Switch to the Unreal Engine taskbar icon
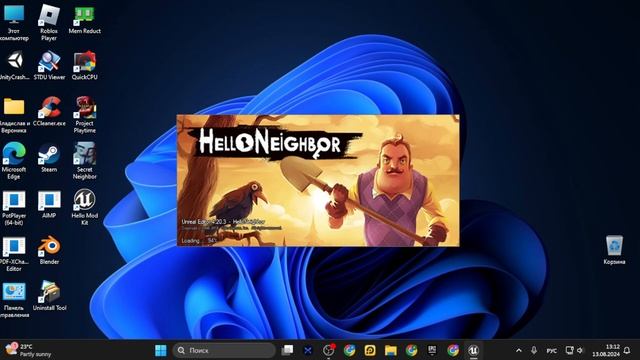The width and height of the screenshot is (640, 360). [x=473, y=350]
